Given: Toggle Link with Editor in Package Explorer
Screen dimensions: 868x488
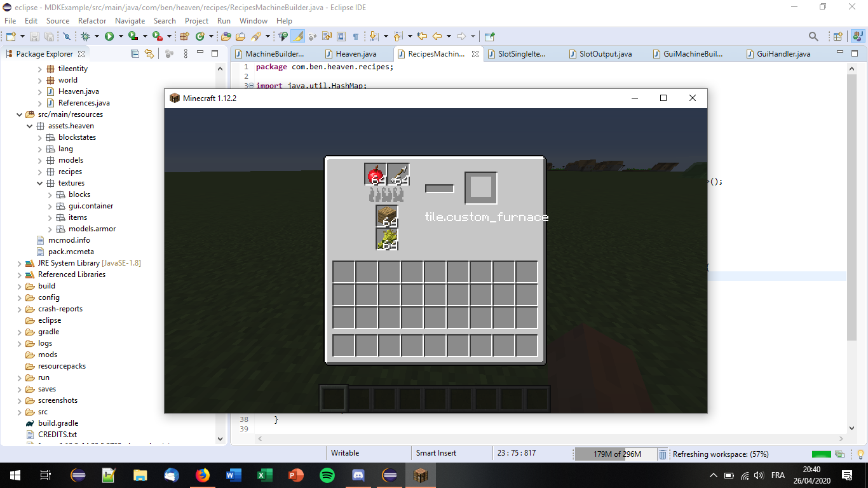Looking at the screenshot, I should (x=149, y=54).
